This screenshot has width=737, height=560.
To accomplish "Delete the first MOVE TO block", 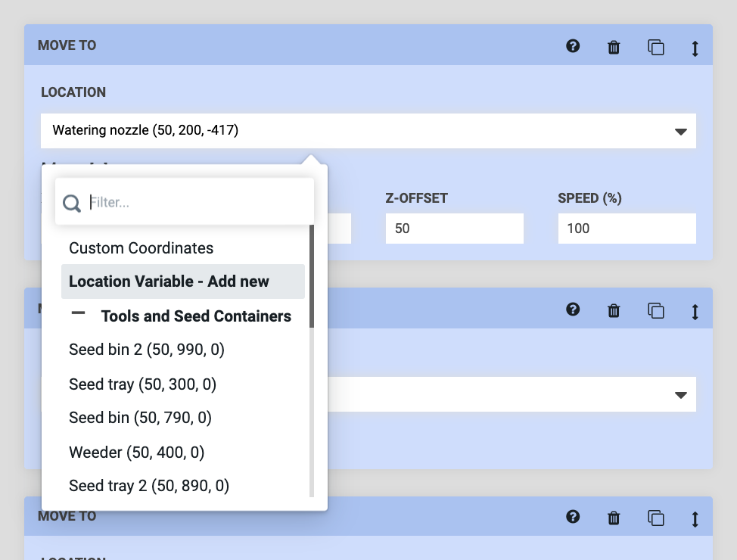I will click(x=613, y=46).
